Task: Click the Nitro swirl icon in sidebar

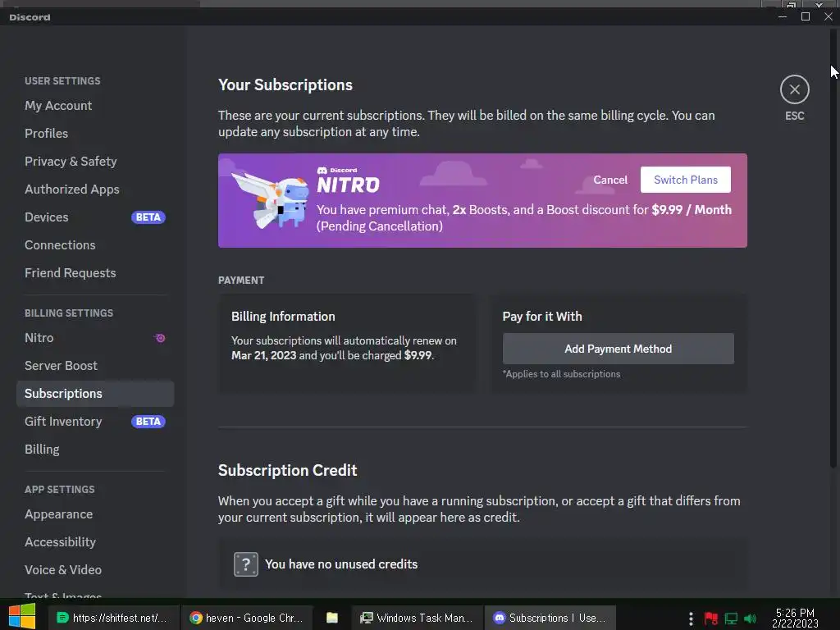Action: tap(160, 338)
